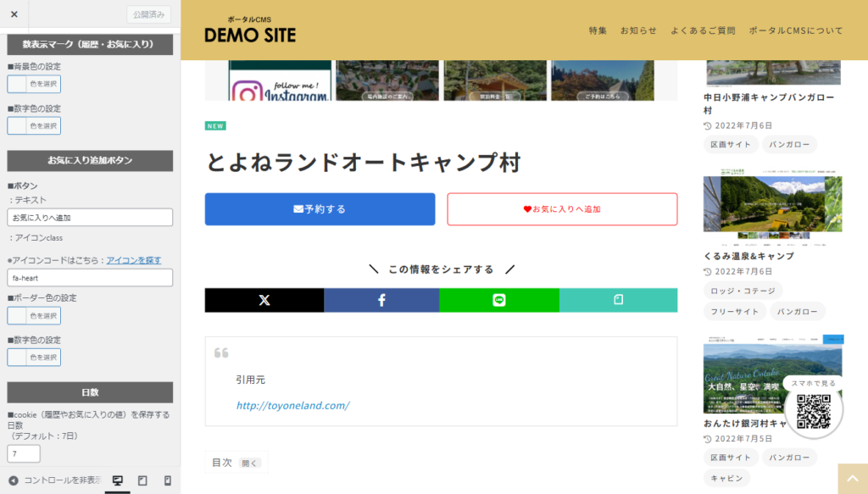868x494 pixels.
Task: Open the ご予約はこちら banner
Action: pos(603,80)
